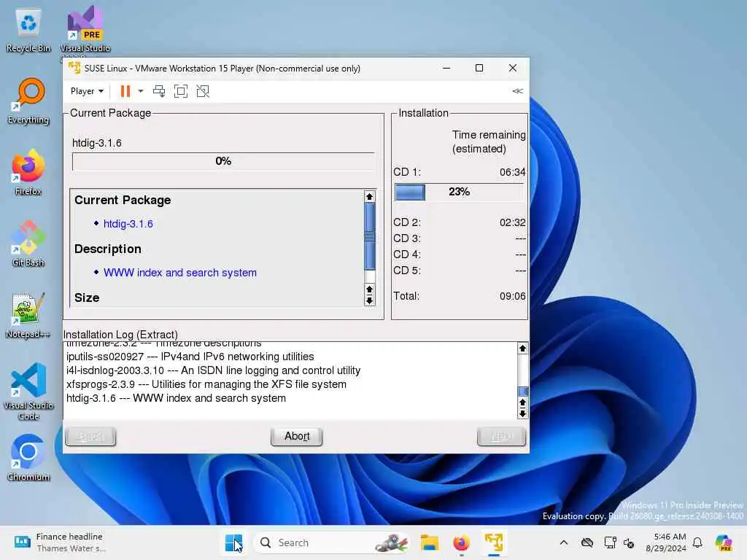
Task: Toggle Unity mode icon in VMware toolbar
Action: [203, 91]
